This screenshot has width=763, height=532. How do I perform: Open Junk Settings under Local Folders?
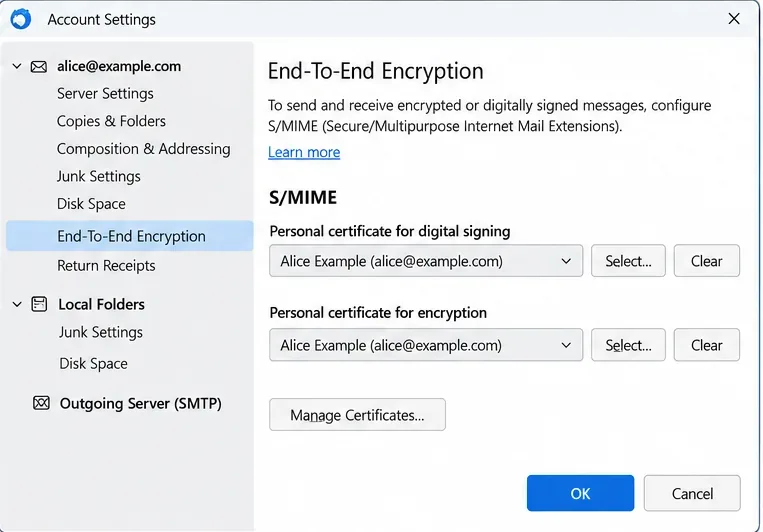(101, 332)
